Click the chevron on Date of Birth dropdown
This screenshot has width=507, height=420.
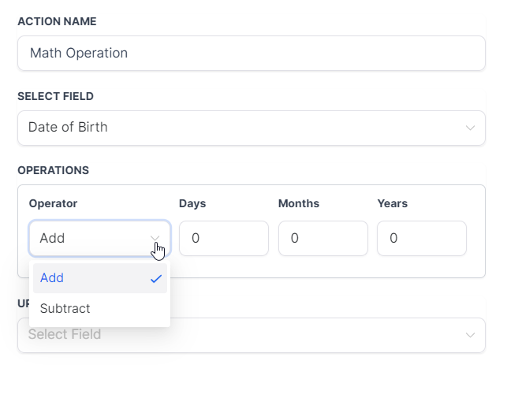[470, 128]
